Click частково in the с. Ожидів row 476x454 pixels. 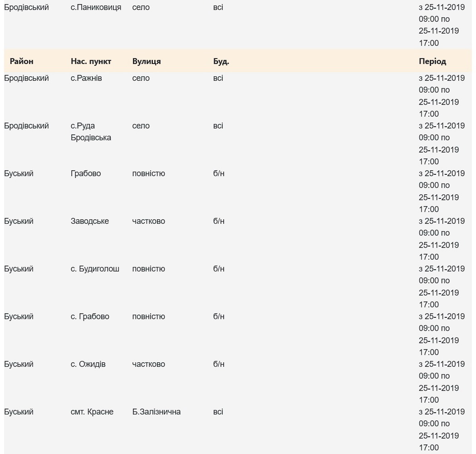148,364
